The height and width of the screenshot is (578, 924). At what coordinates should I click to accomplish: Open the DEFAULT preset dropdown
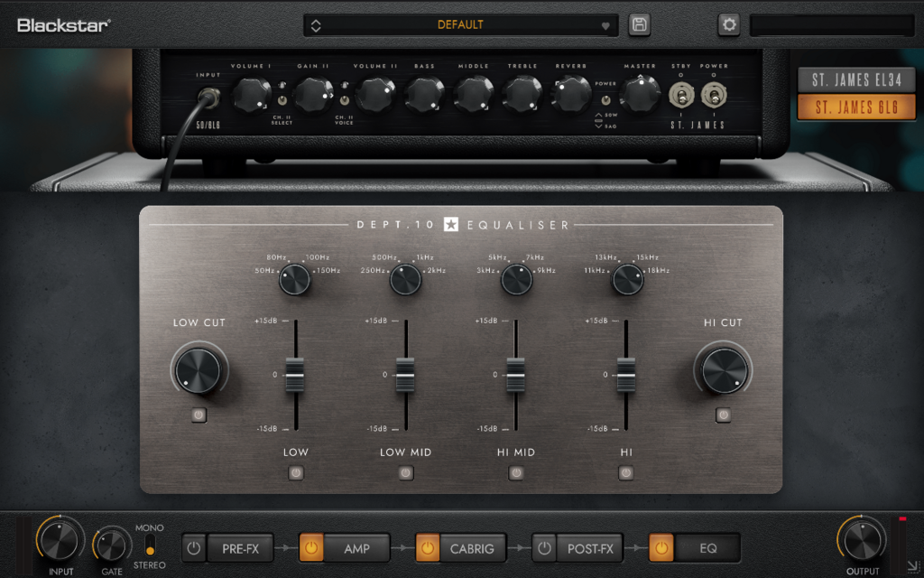[x=460, y=25]
